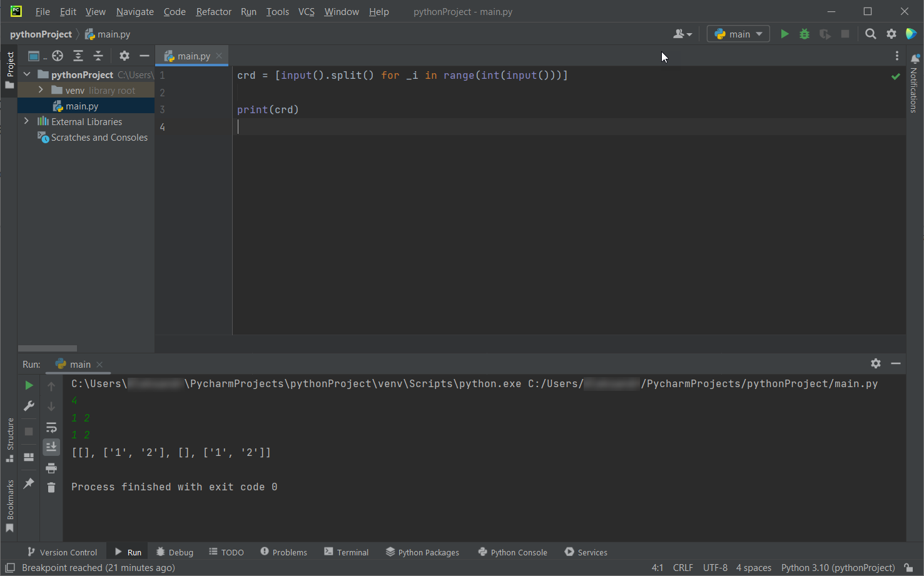
Task: Start debugging with the bug icon
Action: point(805,34)
